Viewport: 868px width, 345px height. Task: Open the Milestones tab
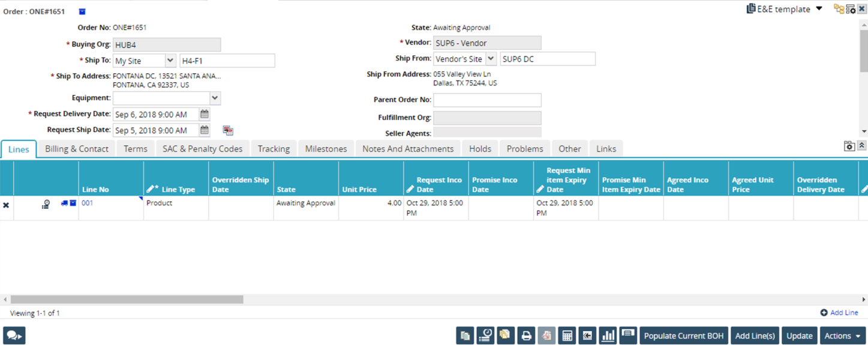pyautogui.click(x=326, y=149)
